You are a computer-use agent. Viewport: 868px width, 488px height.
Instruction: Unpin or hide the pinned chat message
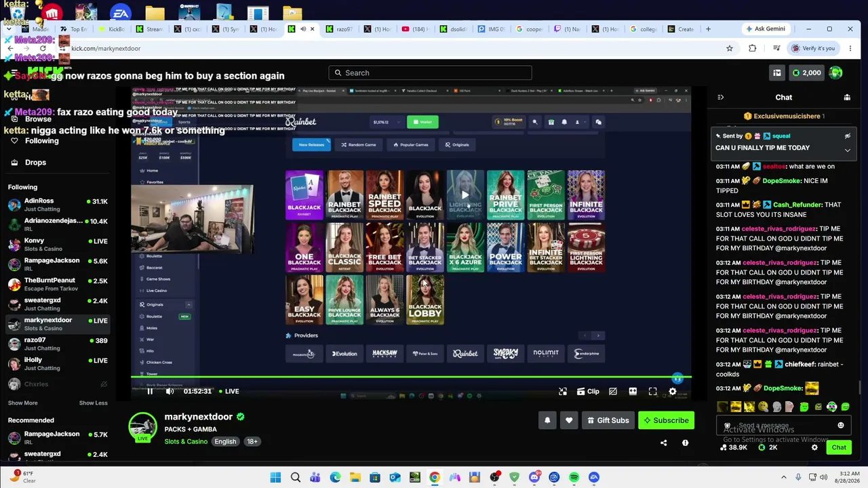point(847,136)
